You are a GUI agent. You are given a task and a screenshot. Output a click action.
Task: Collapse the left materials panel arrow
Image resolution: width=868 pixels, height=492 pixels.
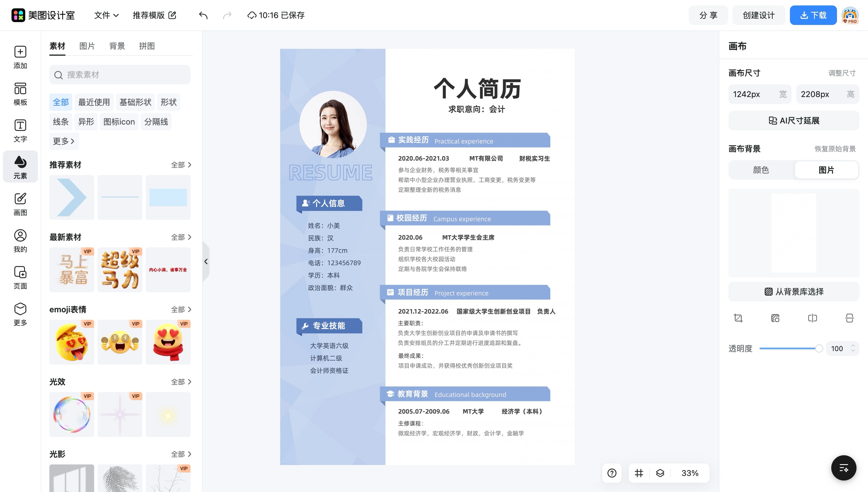coord(206,262)
